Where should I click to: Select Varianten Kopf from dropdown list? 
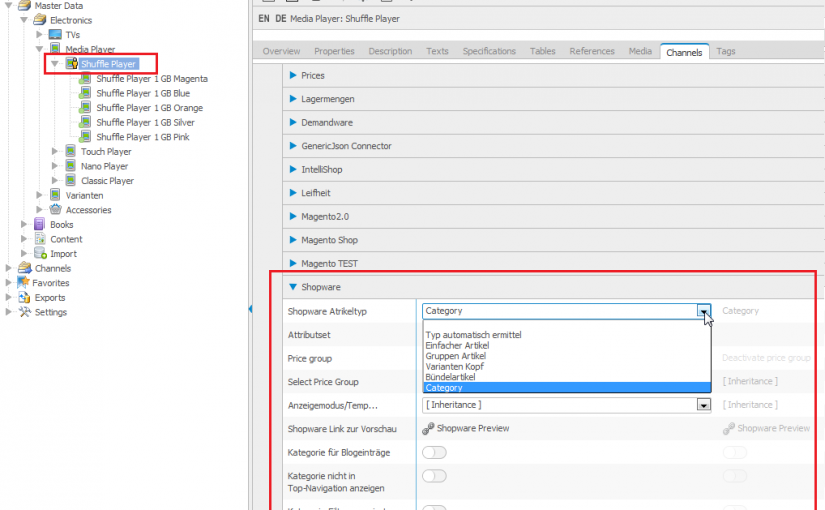click(x=456, y=367)
